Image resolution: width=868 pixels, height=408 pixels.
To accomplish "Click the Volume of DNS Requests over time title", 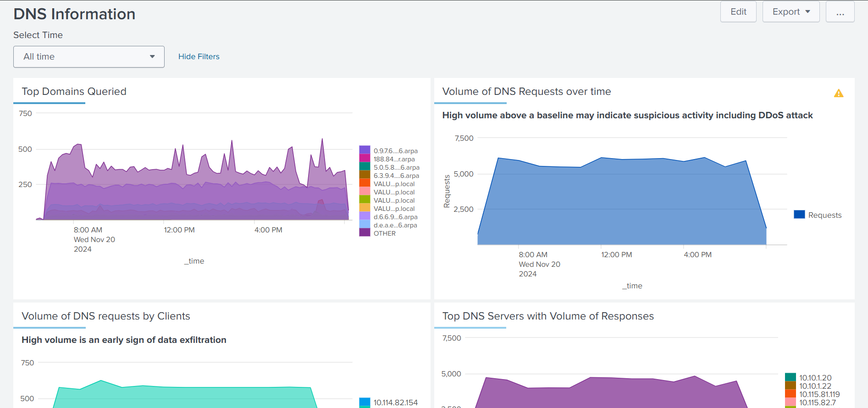I will coord(526,91).
